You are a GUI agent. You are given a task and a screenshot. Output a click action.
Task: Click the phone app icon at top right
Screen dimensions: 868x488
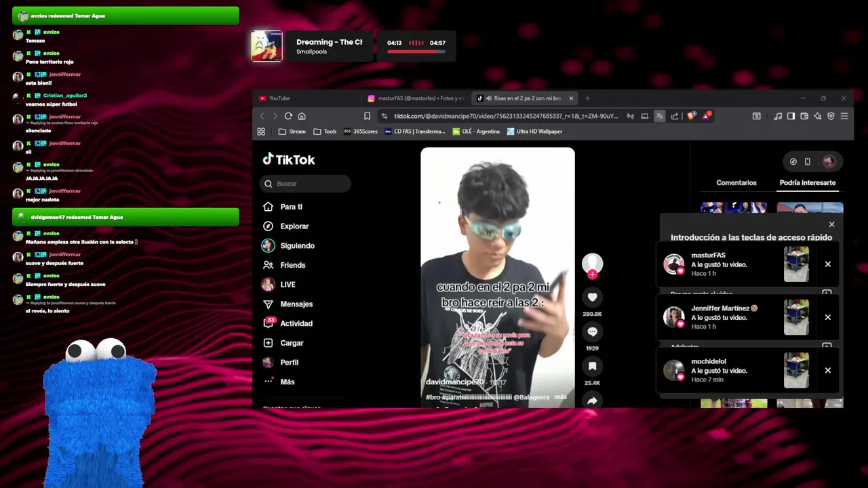click(x=807, y=161)
